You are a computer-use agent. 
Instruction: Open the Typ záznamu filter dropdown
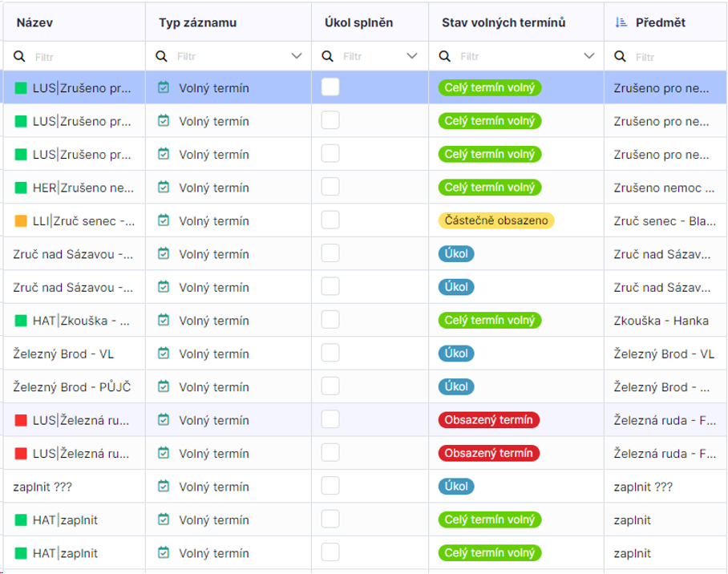click(297, 57)
